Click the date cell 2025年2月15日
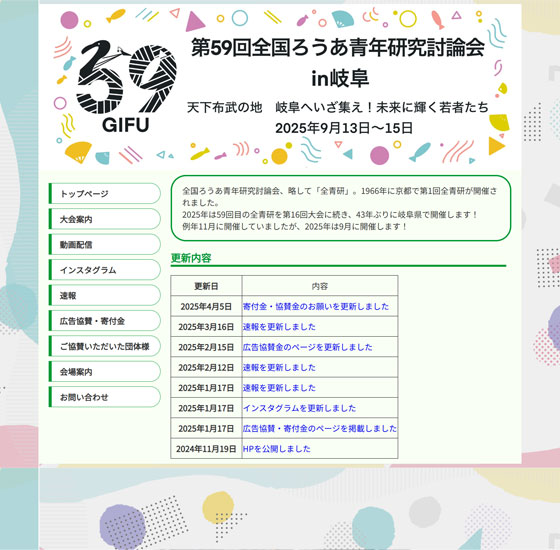Viewport: 560px width, 550px height. [206, 347]
